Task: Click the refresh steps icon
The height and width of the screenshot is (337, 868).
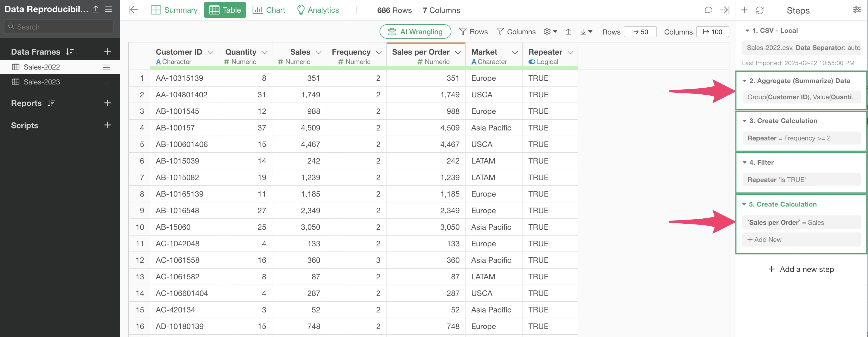Action: tap(759, 10)
